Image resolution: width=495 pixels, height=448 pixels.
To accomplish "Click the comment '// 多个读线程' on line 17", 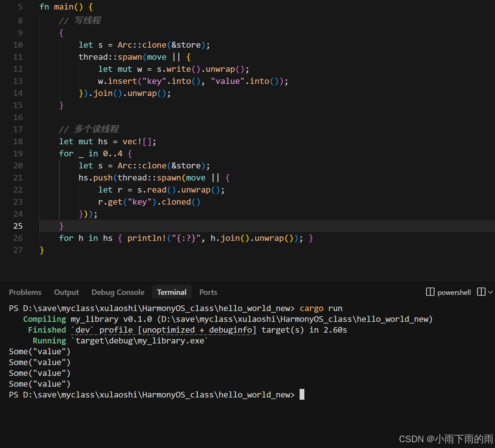I will pos(89,129).
